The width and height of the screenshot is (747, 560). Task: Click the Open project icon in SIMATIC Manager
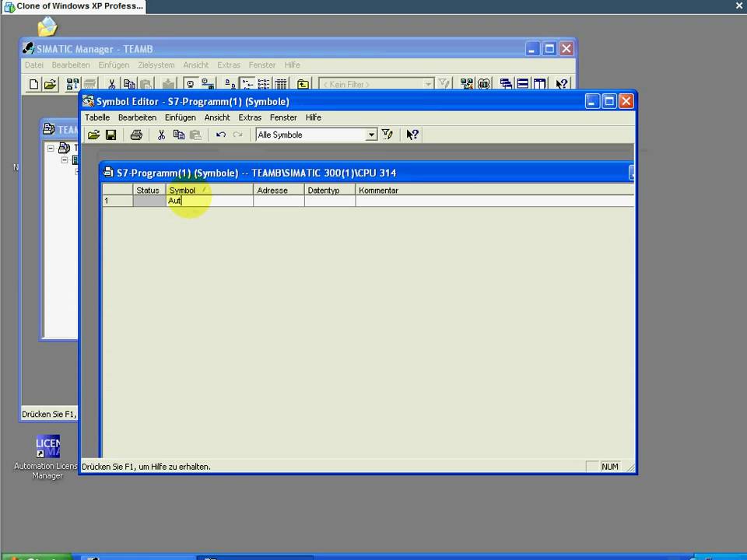(50, 84)
